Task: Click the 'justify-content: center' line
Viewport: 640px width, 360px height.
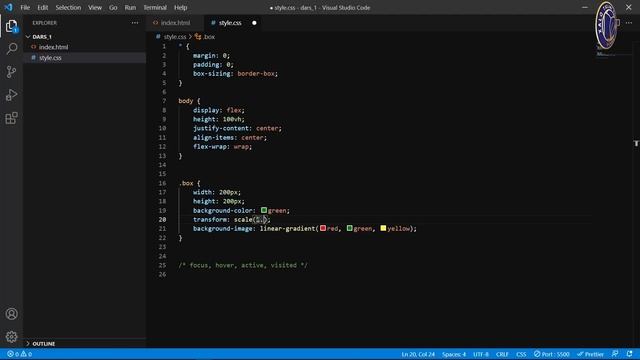Action: pyautogui.click(x=237, y=128)
